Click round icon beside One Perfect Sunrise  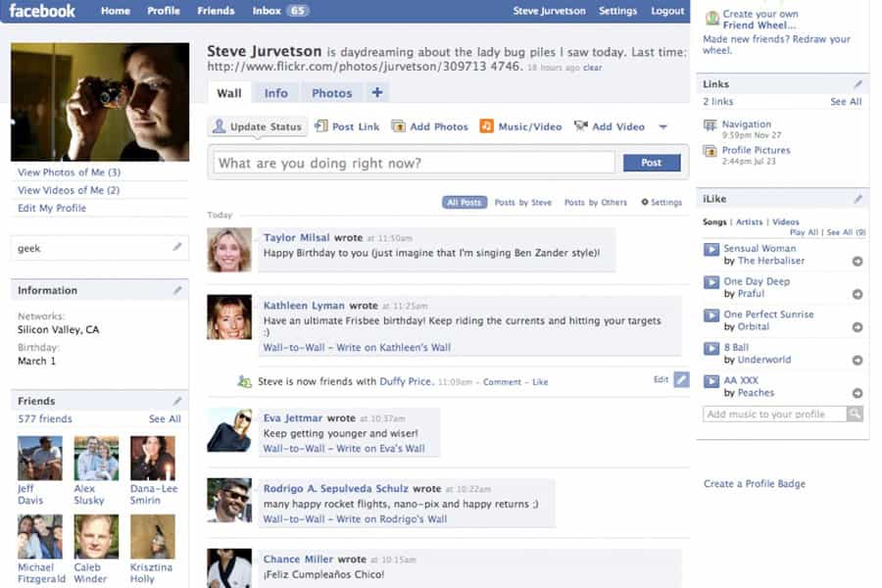[857, 327]
